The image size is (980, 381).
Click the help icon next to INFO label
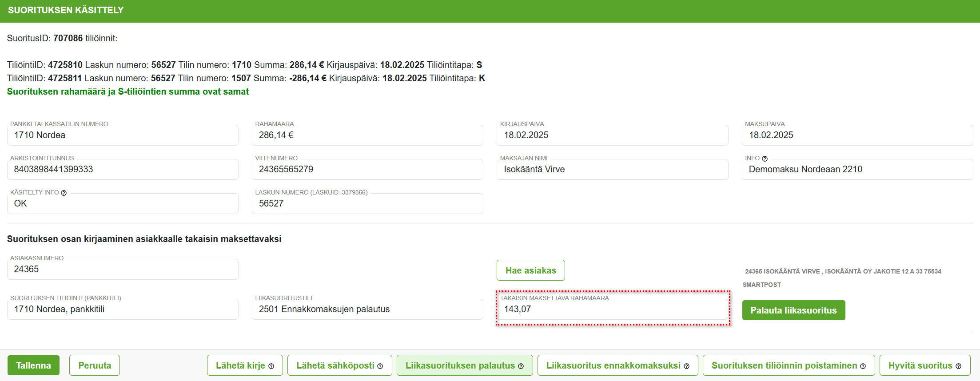[765, 159]
